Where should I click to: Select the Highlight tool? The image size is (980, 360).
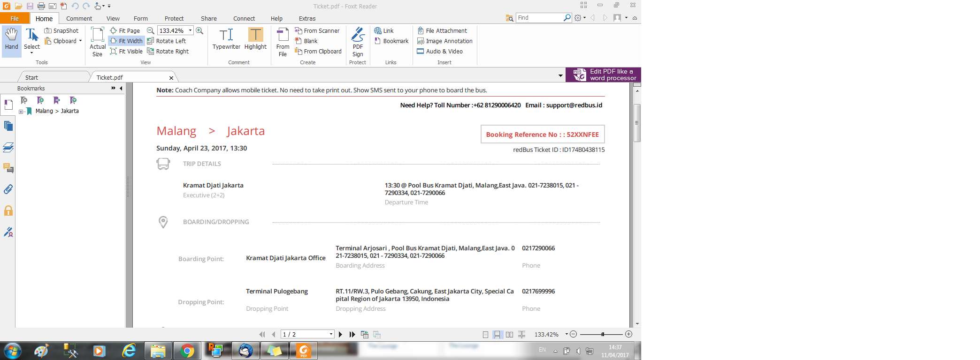(255, 38)
